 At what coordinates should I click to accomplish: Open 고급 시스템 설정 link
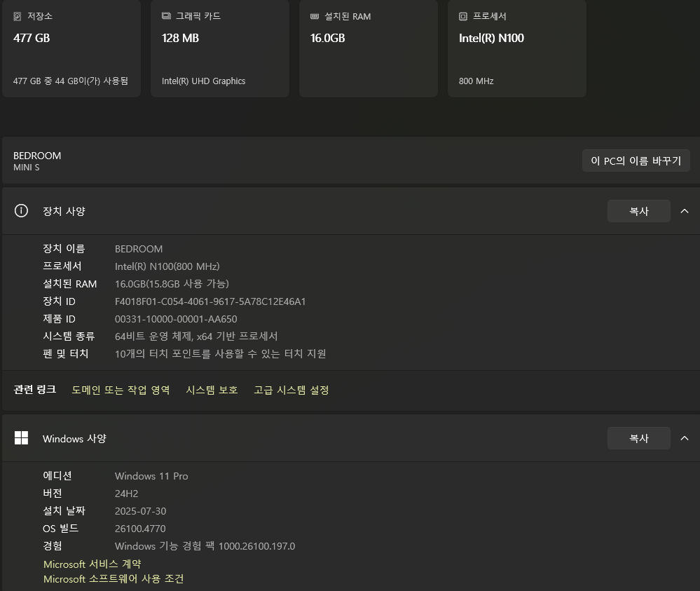[x=291, y=390]
